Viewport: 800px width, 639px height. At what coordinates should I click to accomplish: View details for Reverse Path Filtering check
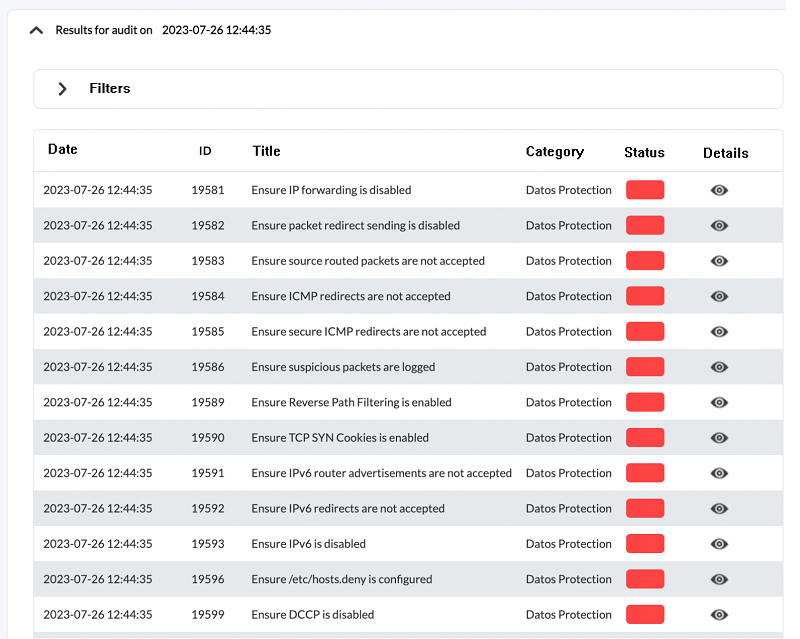point(719,402)
